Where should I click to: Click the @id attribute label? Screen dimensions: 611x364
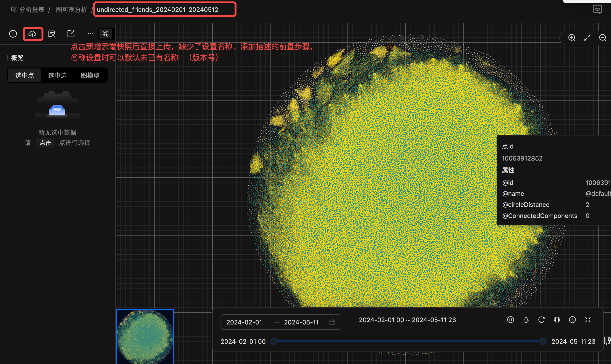click(x=508, y=182)
